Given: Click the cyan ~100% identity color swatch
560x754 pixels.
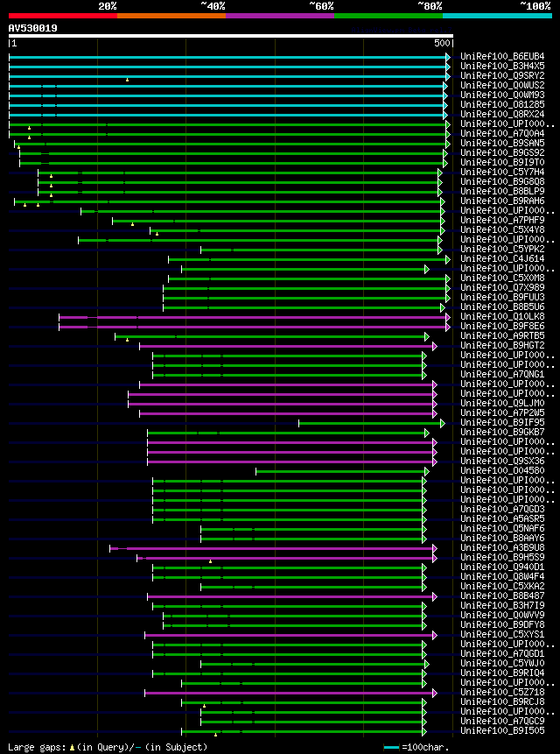Looking at the screenshot, I should point(497,16).
